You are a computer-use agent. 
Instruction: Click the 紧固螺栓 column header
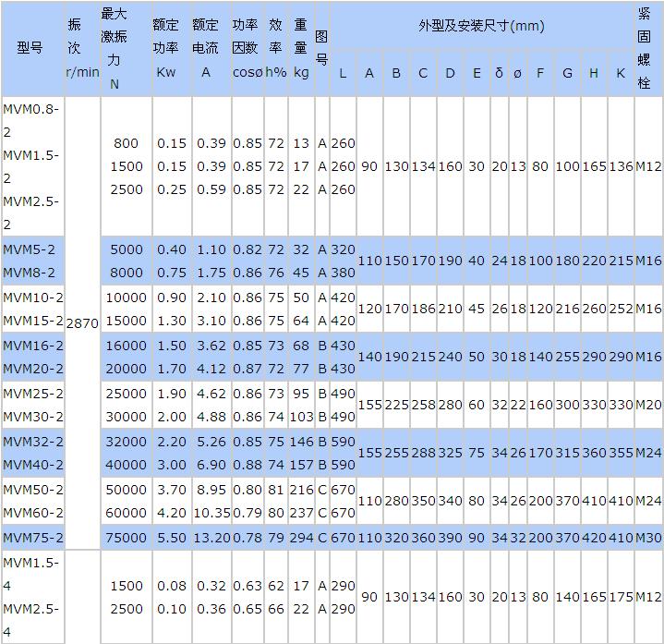pyautogui.click(x=647, y=48)
